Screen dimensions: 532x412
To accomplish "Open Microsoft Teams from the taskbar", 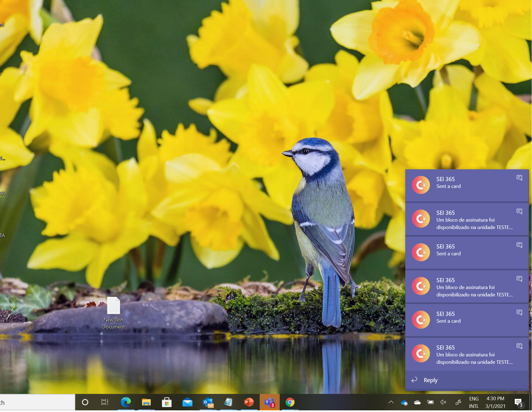I will click(x=269, y=402).
